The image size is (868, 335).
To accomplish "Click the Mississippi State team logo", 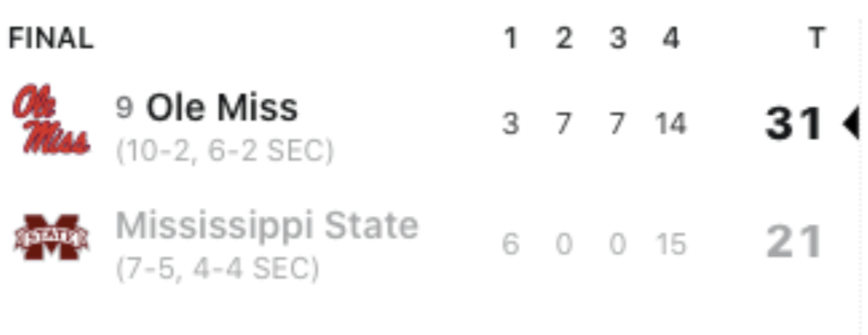I will 51,238.
